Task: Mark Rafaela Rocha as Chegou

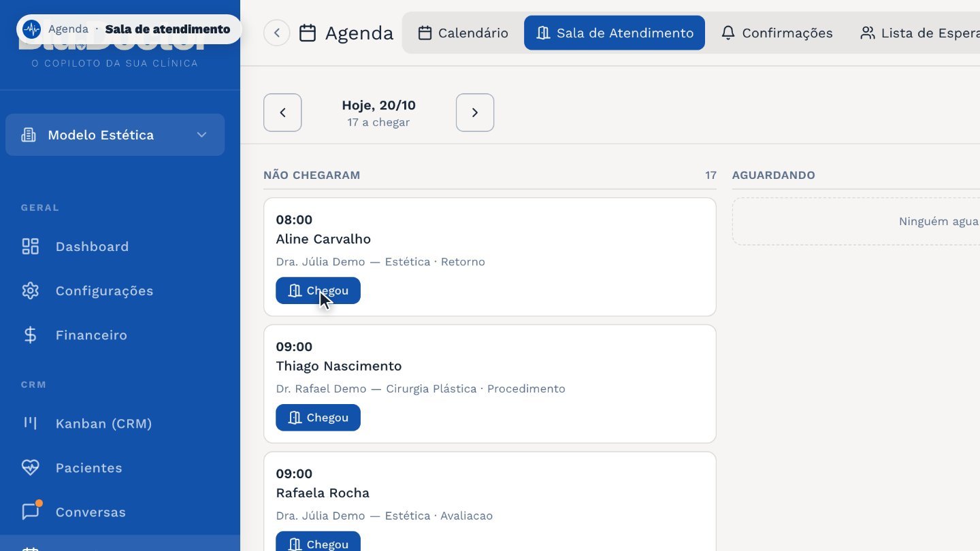Action: click(318, 542)
